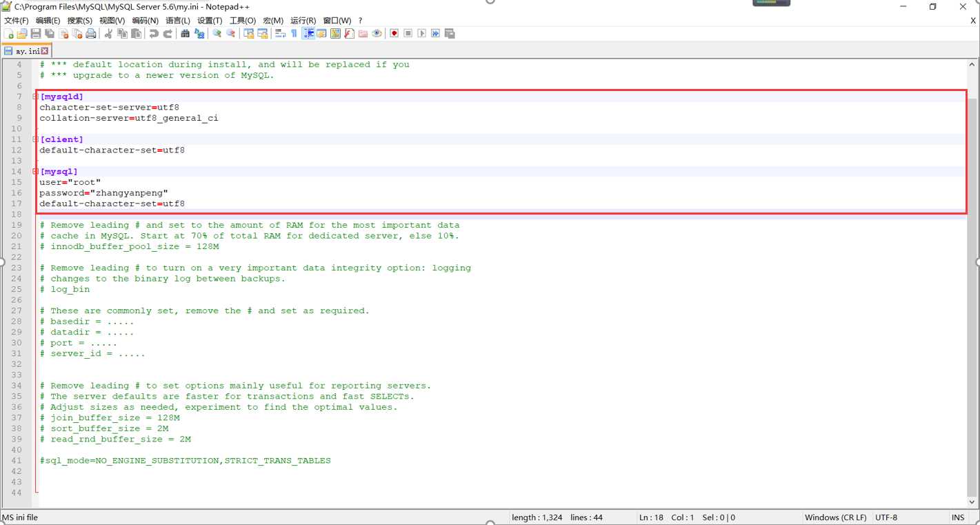
Task: Click the UTF-8 encoding in status bar
Action: pyautogui.click(x=886, y=517)
